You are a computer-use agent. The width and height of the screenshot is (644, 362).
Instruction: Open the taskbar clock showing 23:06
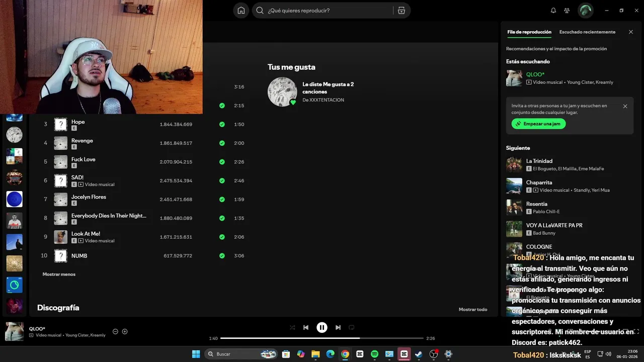coord(627,354)
